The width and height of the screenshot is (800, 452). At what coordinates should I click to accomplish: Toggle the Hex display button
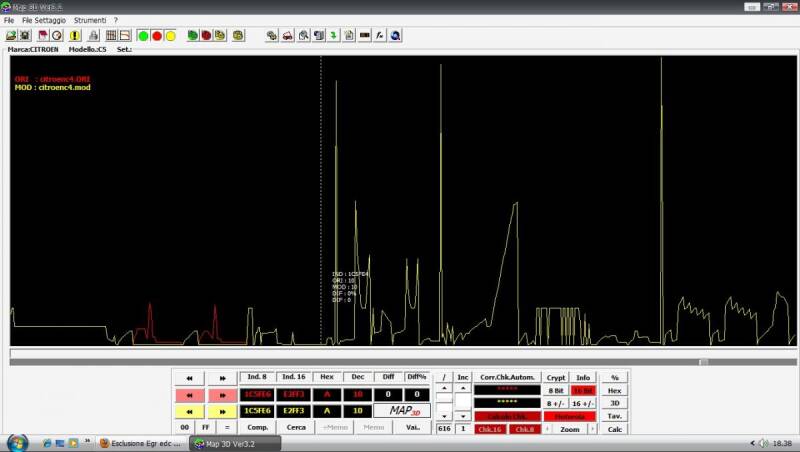click(x=614, y=390)
